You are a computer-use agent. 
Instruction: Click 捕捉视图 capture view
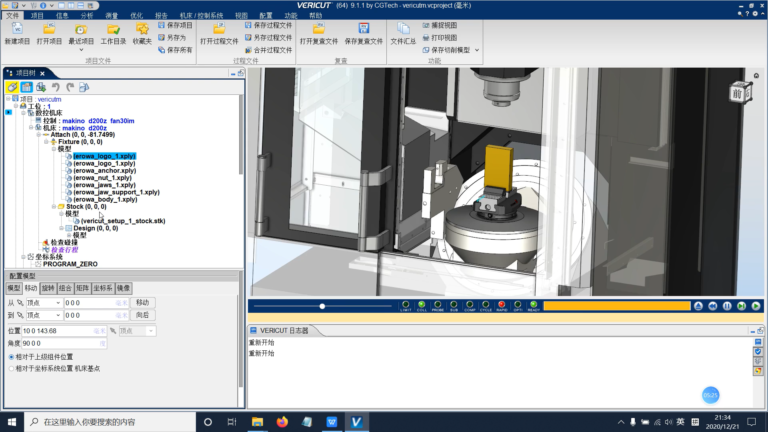point(440,25)
